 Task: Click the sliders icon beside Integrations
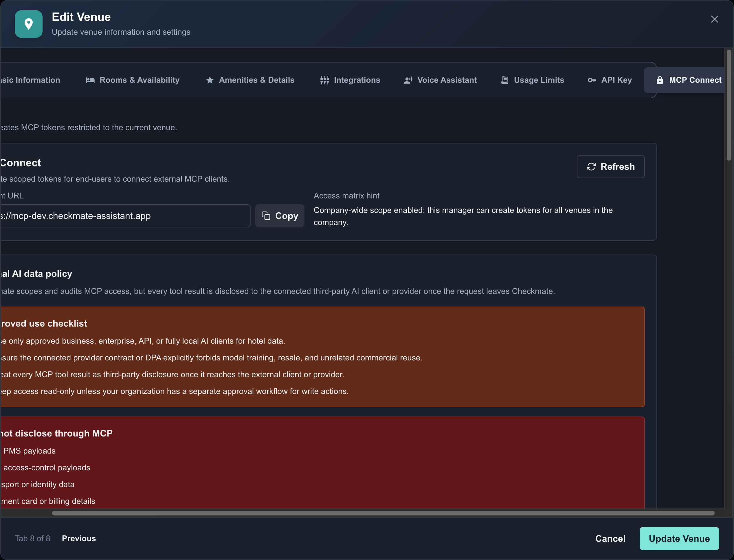[x=324, y=80]
